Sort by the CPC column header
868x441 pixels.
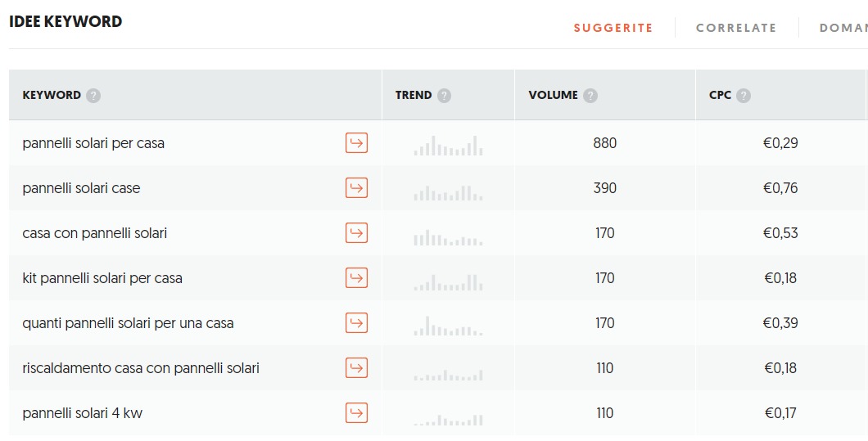(720, 95)
